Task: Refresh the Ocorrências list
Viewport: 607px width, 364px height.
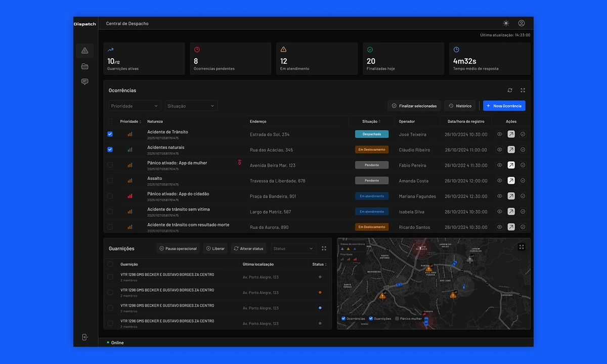Action: (x=510, y=90)
